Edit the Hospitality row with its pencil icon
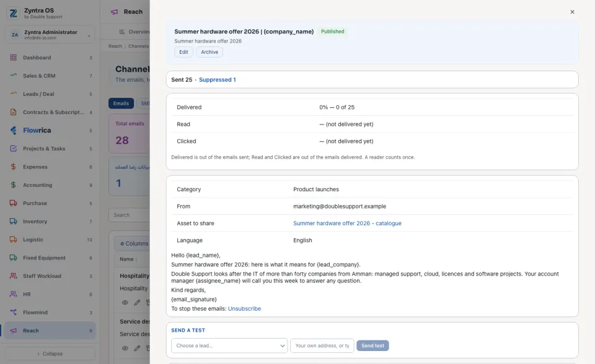Image resolution: width=595 pixels, height=364 pixels. (137, 303)
